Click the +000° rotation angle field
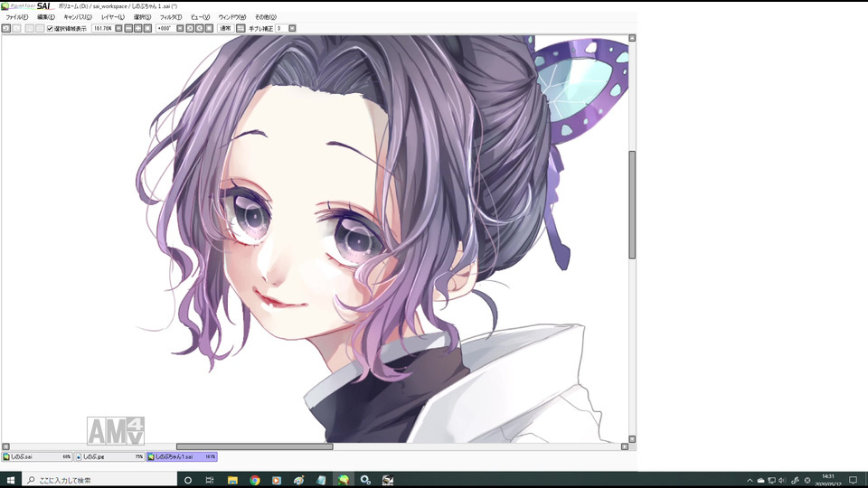The width and height of the screenshot is (868, 488). point(165,28)
